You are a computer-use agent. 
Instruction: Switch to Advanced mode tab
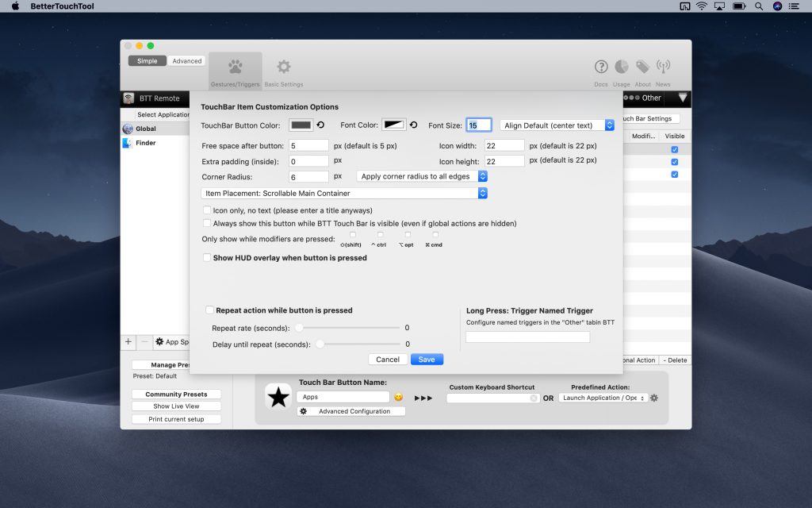pyautogui.click(x=187, y=61)
